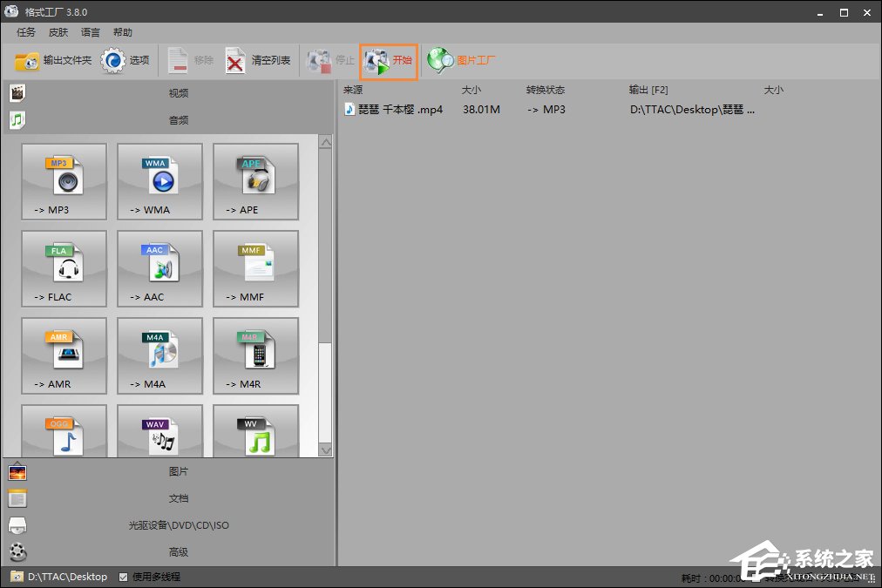Choose the -> WMA conversion icon

click(x=159, y=181)
